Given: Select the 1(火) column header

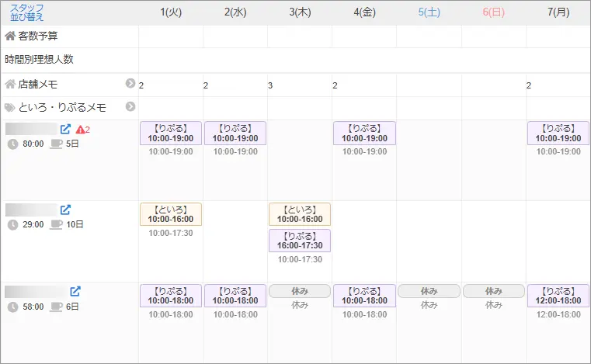Looking at the screenshot, I should [171, 12].
